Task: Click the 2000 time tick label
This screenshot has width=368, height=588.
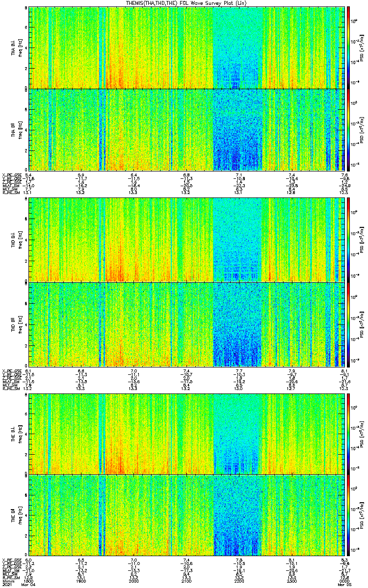Action: [x=133, y=582]
